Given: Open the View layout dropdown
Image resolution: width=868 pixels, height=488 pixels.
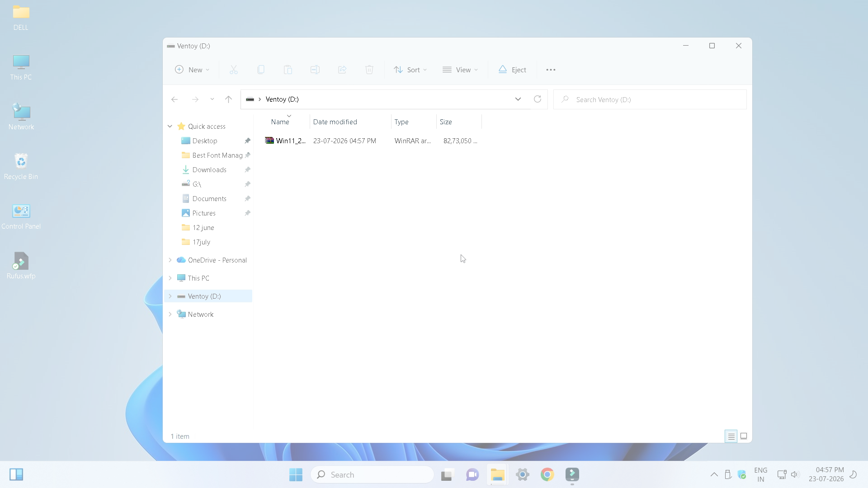Looking at the screenshot, I should (x=460, y=70).
